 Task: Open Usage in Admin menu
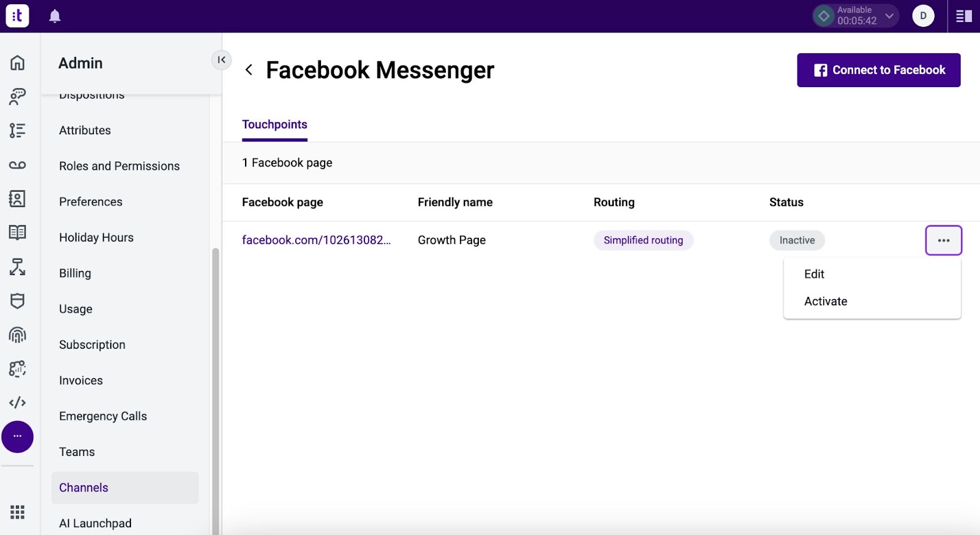75,309
